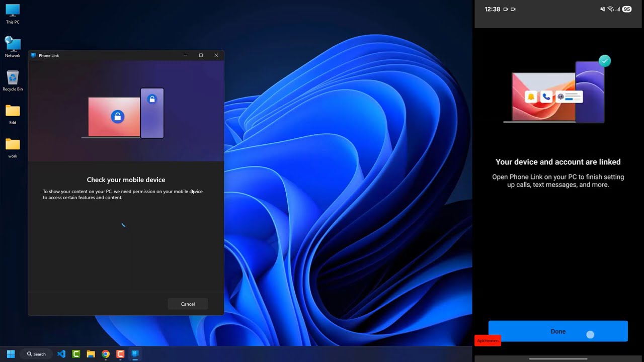This screenshot has height=362, width=644.
Task: Open the orange Camtasia recorder taskbar icon
Action: 120,354
